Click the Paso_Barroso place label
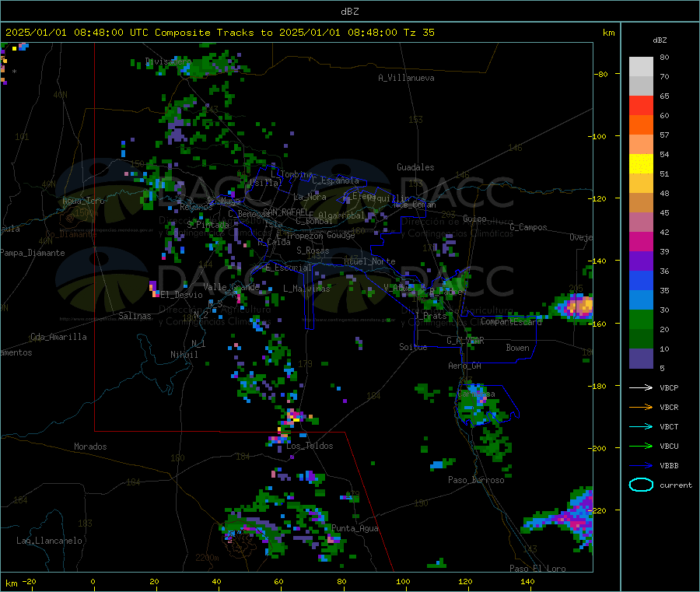The image size is (700, 592). coord(476,479)
